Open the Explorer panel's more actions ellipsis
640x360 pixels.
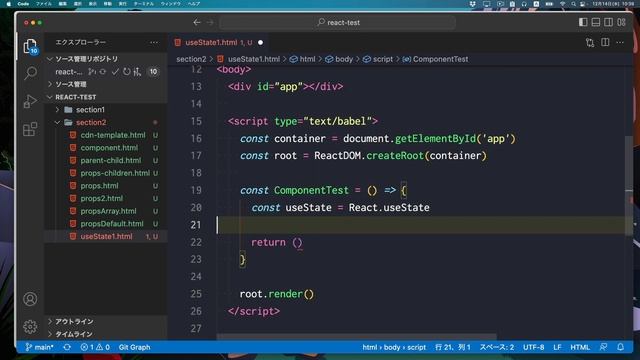coord(154,42)
